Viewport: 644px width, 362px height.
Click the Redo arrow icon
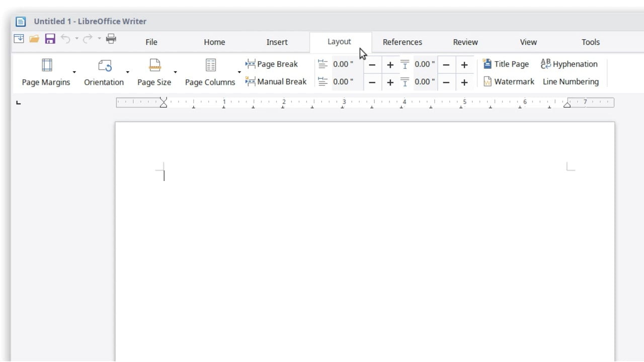pos(88,39)
